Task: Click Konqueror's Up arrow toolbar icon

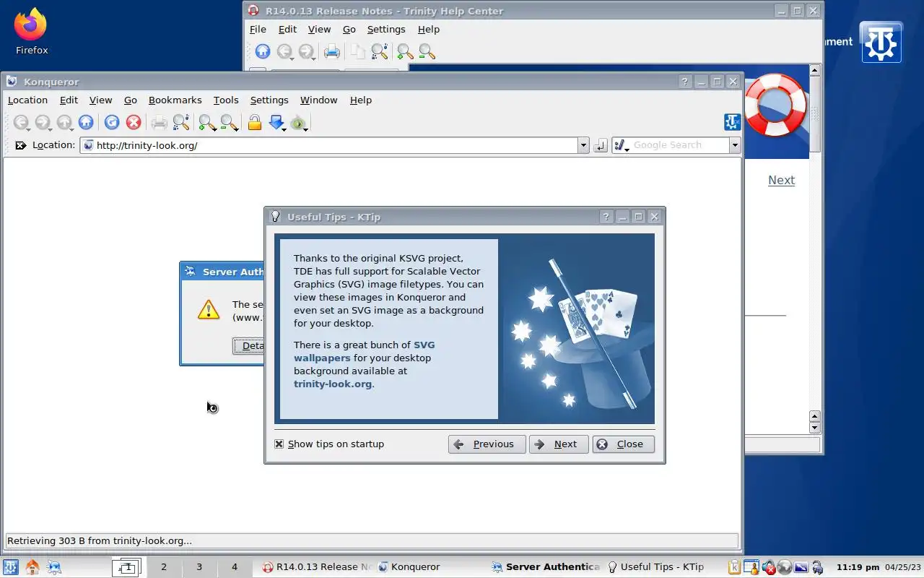Action: coord(64,123)
